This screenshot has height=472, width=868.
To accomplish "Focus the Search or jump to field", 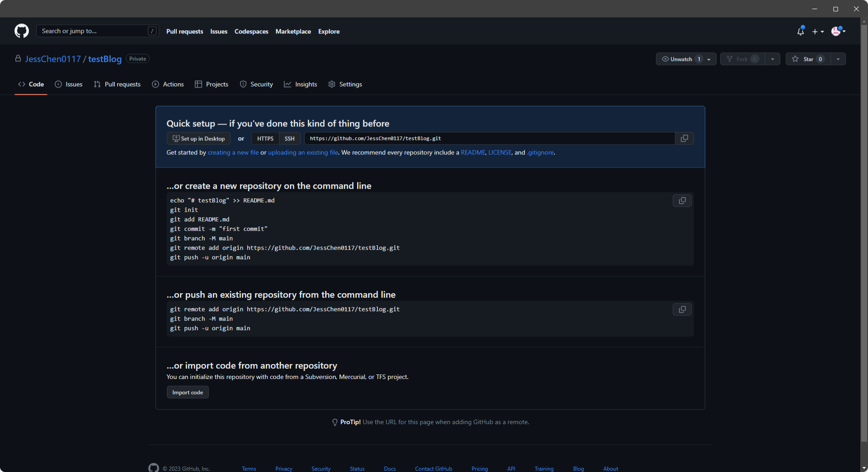I will click(x=97, y=31).
